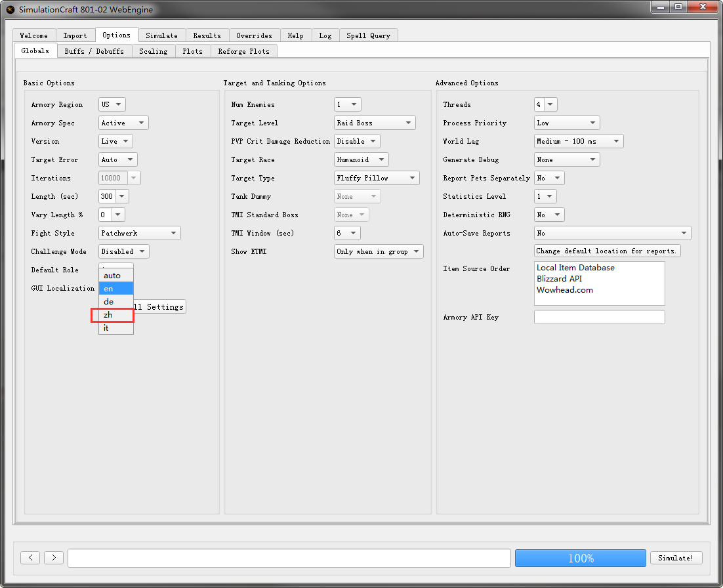Switch to the Simulate tab
723x588 pixels.
(x=161, y=35)
